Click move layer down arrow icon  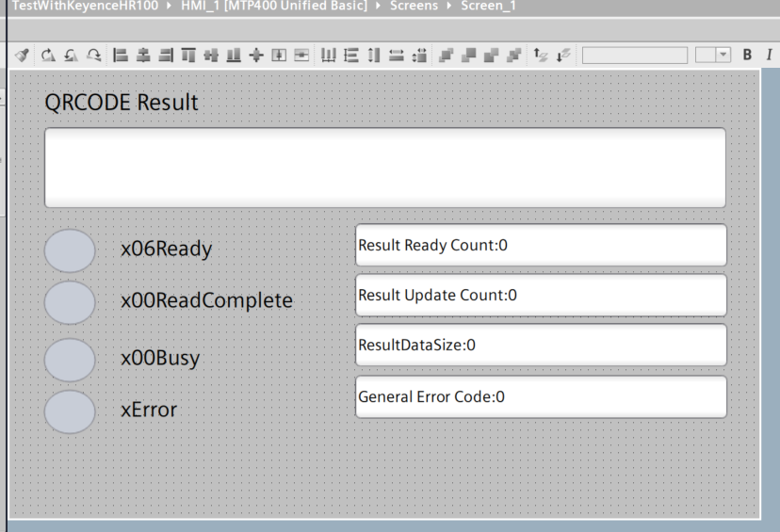tap(563, 55)
